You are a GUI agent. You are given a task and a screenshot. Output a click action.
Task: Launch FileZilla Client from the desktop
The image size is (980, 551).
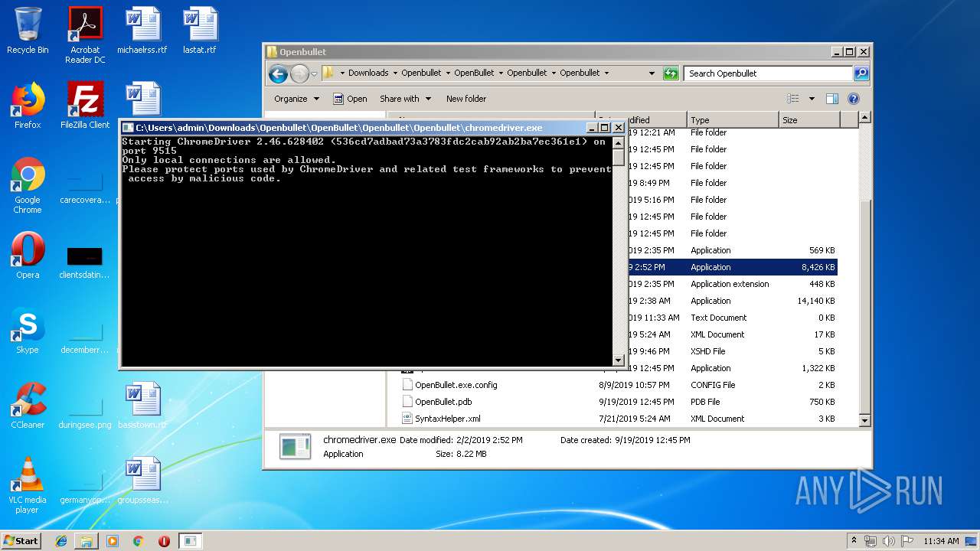[x=85, y=106]
